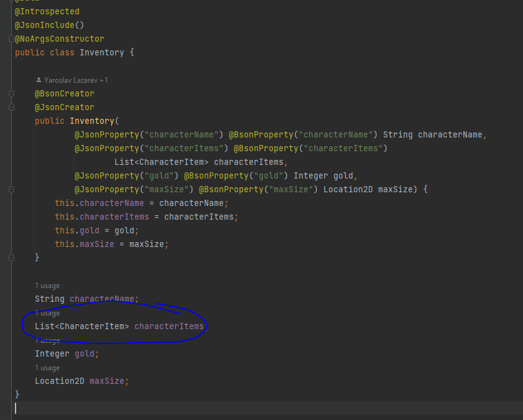Collapse fold marker beside @NoArgsConstructor
Image resolution: width=523 pixels, height=420 pixels.
[11, 39]
